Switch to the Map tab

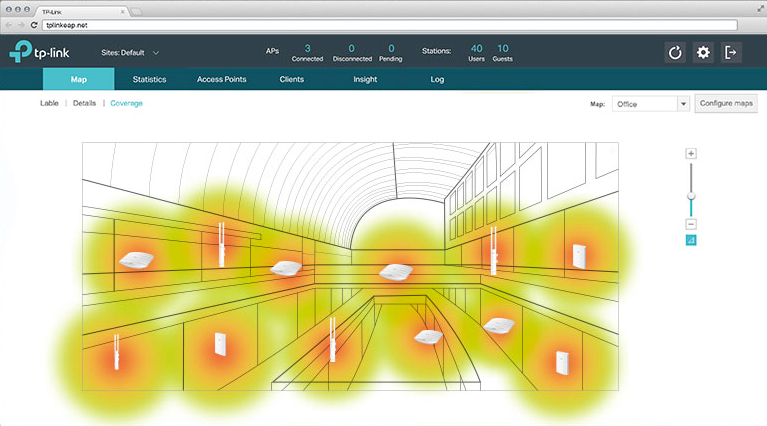click(x=79, y=79)
